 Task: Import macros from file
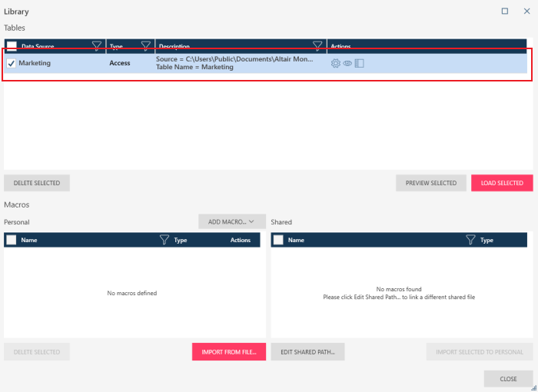pyautogui.click(x=228, y=352)
